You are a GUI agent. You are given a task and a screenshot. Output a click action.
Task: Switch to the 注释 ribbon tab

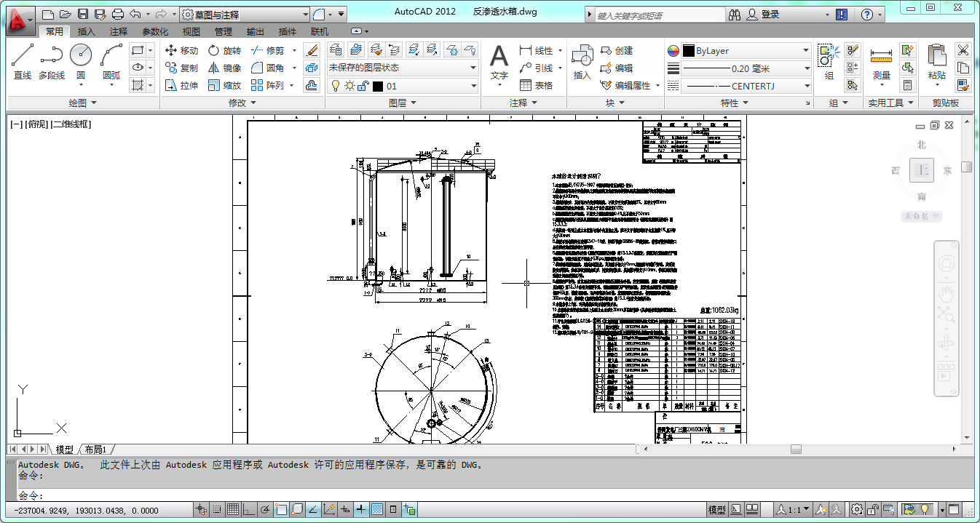tap(119, 31)
